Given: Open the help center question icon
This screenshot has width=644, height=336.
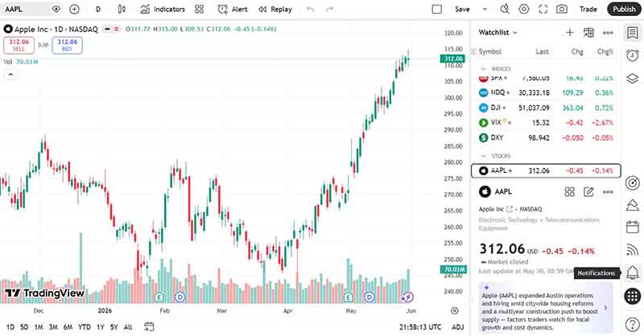Looking at the screenshot, I should (x=633, y=324).
